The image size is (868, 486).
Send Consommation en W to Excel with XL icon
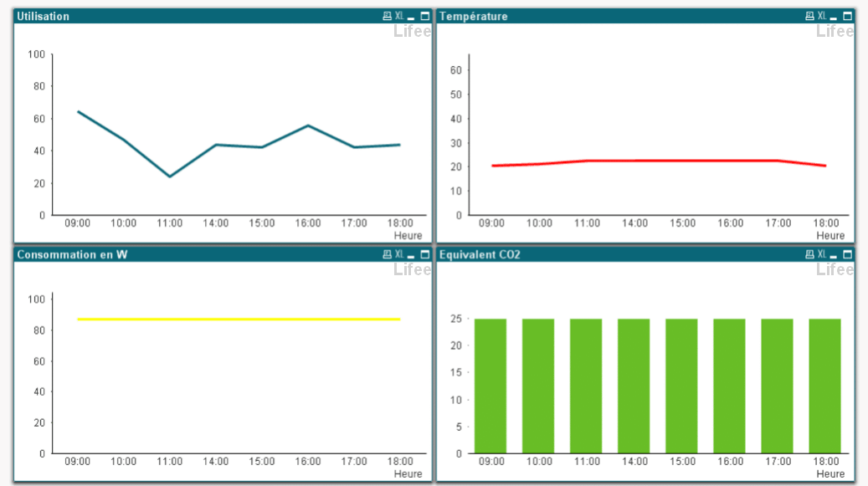[x=399, y=254]
